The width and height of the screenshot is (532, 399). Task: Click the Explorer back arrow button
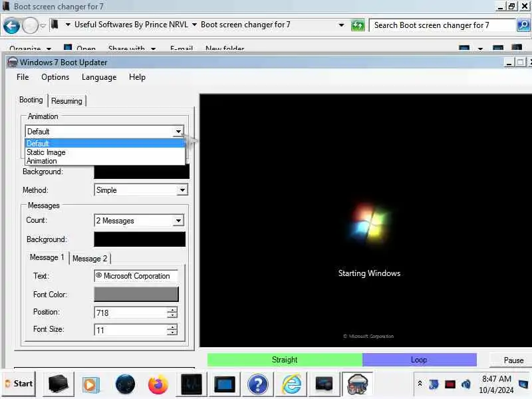coord(11,26)
